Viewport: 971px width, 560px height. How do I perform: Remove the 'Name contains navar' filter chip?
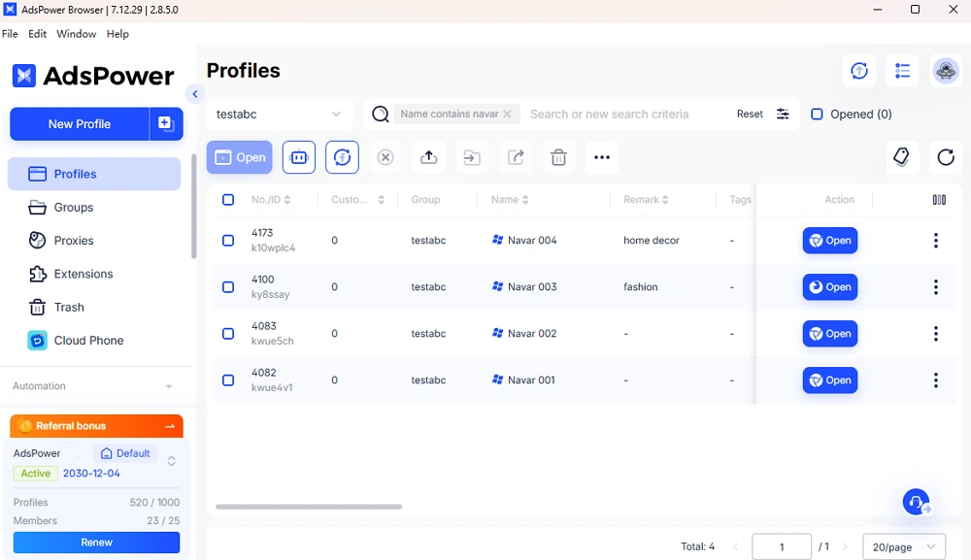pos(507,114)
